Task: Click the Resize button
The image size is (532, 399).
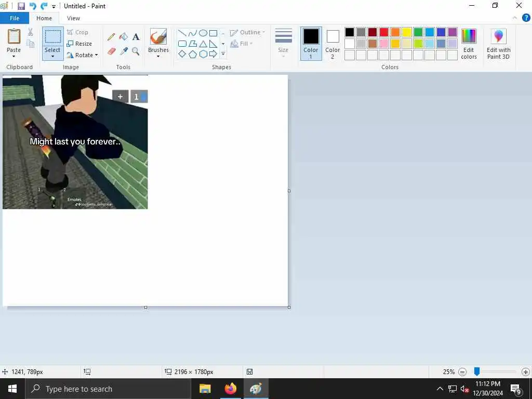Action: pyautogui.click(x=79, y=44)
